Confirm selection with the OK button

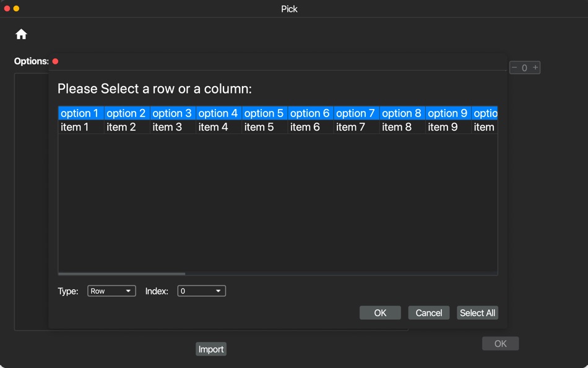click(379, 312)
